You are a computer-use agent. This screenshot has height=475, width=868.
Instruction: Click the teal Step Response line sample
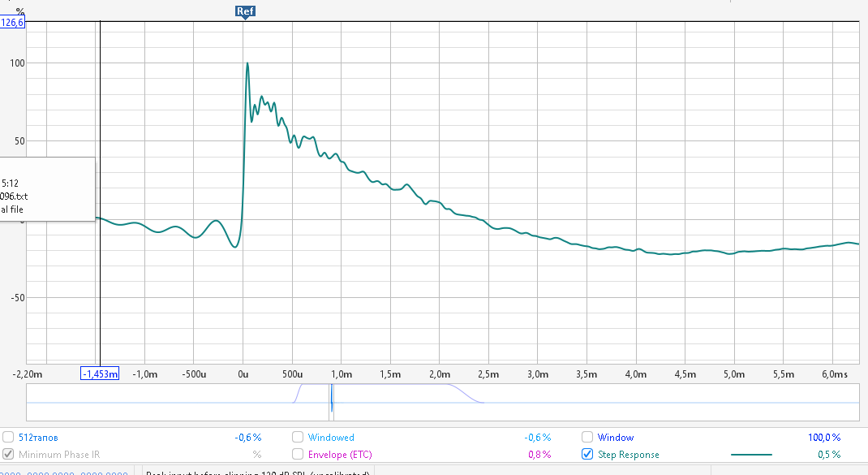click(751, 455)
